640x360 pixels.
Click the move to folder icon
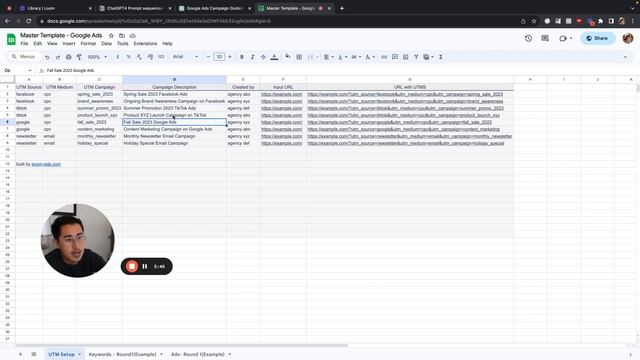pos(122,36)
